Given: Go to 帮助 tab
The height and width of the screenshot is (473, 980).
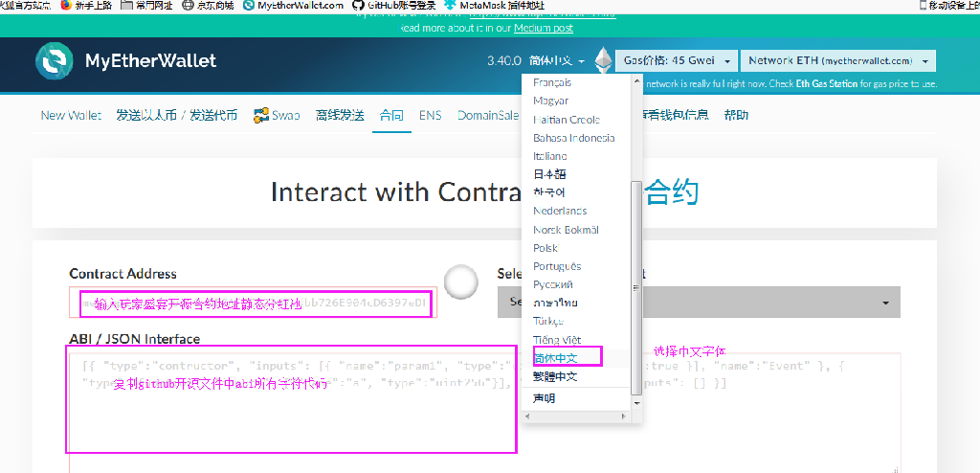Looking at the screenshot, I should click(736, 115).
